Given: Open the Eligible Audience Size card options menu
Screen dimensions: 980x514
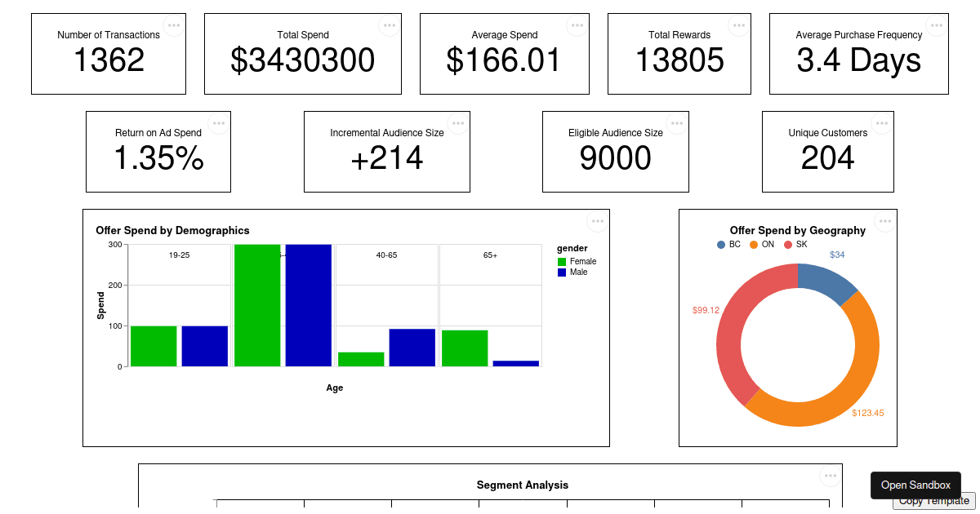Looking at the screenshot, I should point(675,122).
